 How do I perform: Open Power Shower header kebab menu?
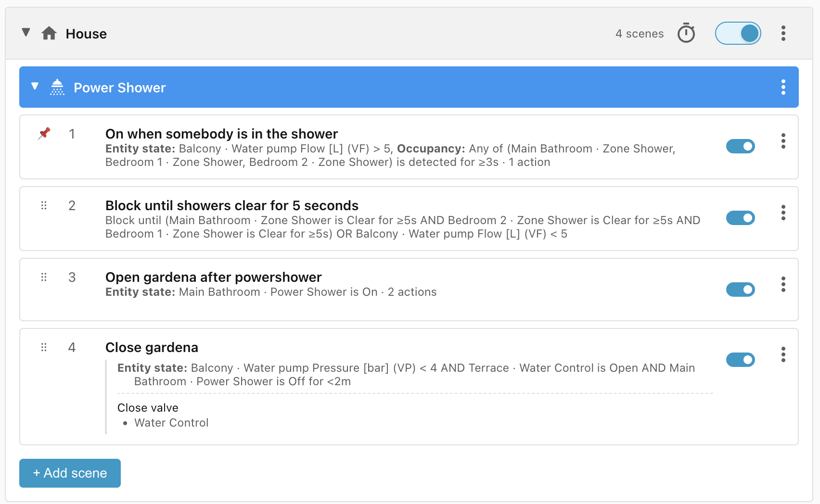pyautogui.click(x=783, y=87)
